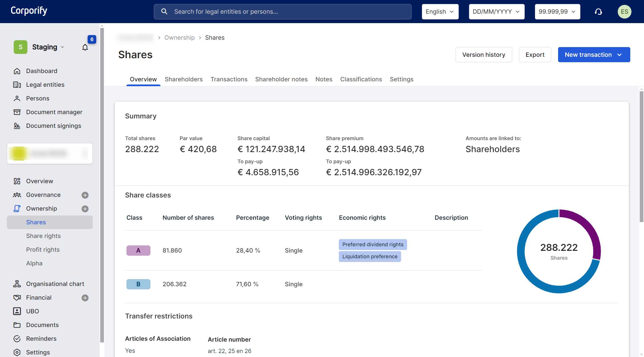Switch to the Classifications tab

(x=361, y=79)
